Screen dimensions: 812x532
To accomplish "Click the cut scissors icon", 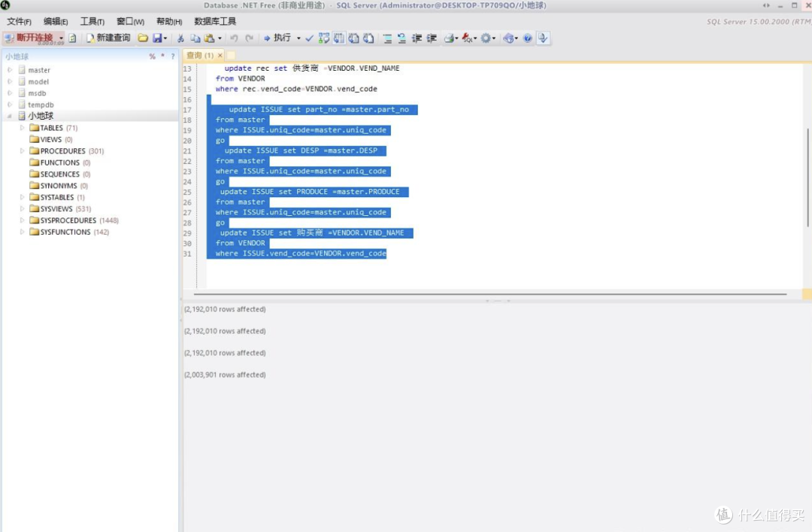I will (x=180, y=38).
